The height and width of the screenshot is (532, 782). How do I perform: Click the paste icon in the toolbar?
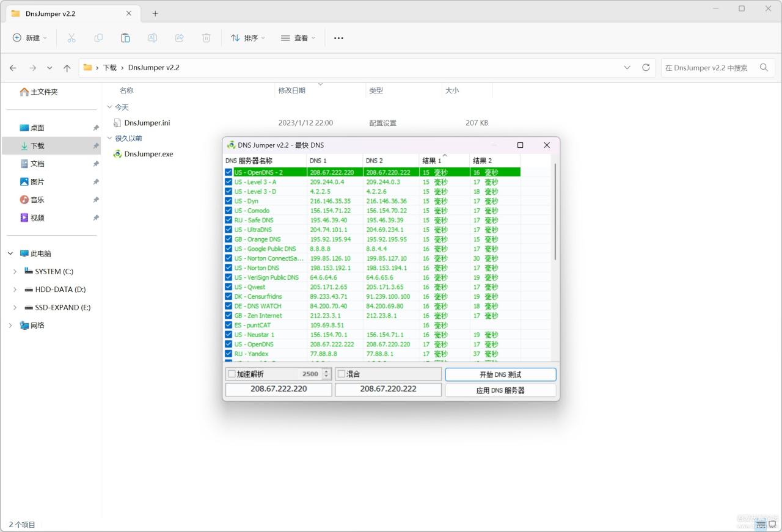[x=125, y=37]
